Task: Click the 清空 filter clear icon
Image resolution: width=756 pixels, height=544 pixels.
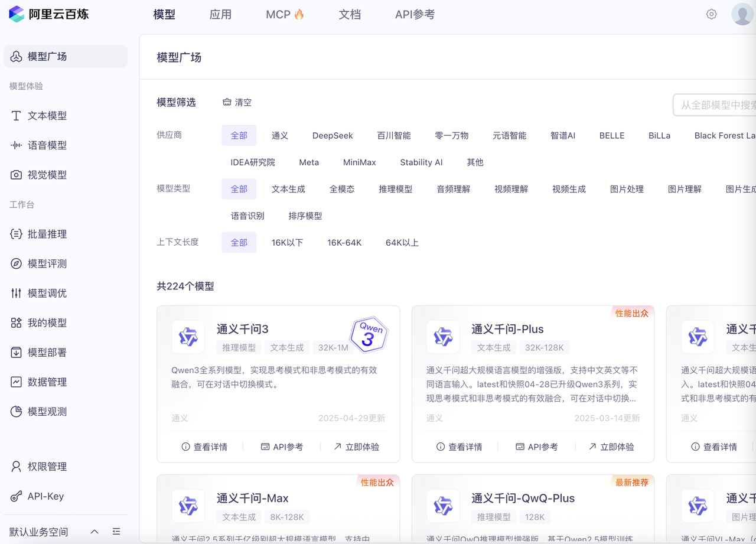Action: (227, 102)
